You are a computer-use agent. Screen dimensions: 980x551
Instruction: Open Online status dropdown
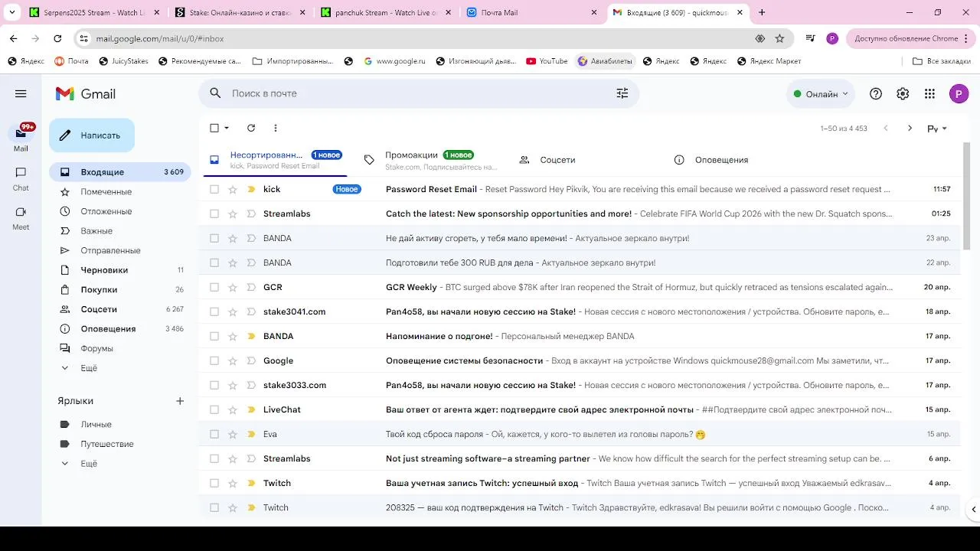click(821, 93)
